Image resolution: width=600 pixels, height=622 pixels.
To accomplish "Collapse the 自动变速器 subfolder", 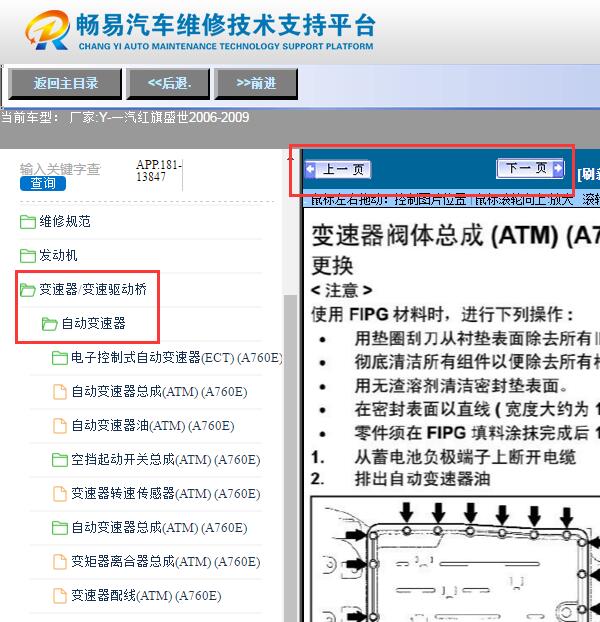I will click(84, 324).
